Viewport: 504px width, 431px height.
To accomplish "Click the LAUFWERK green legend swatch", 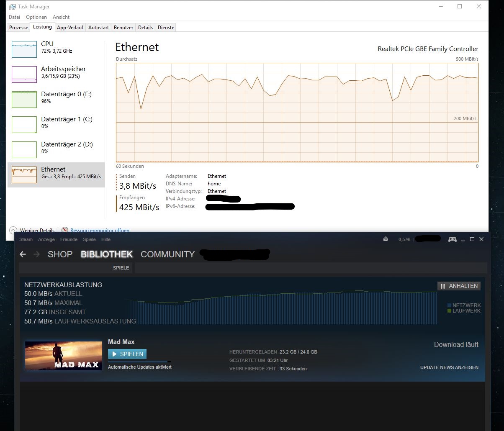I will [x=450, y=311].
